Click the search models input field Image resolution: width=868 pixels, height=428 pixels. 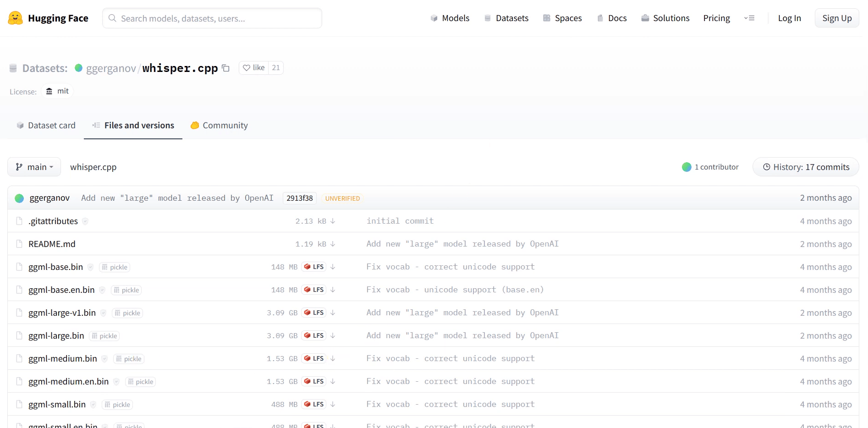pos(212,18)
